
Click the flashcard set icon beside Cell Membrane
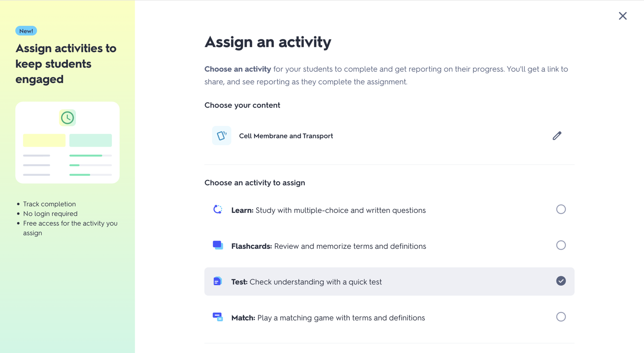[x=222, y=136]
